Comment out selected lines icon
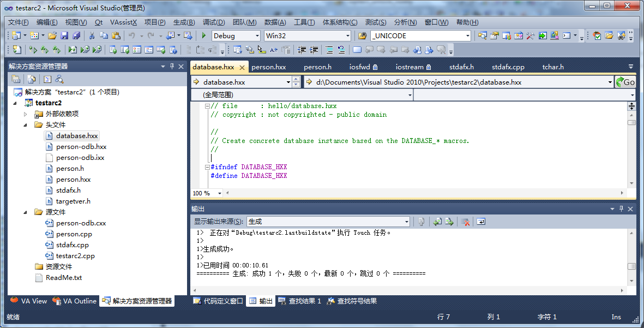The height and width of the screenshot is (328, 644). click(329, 50)
